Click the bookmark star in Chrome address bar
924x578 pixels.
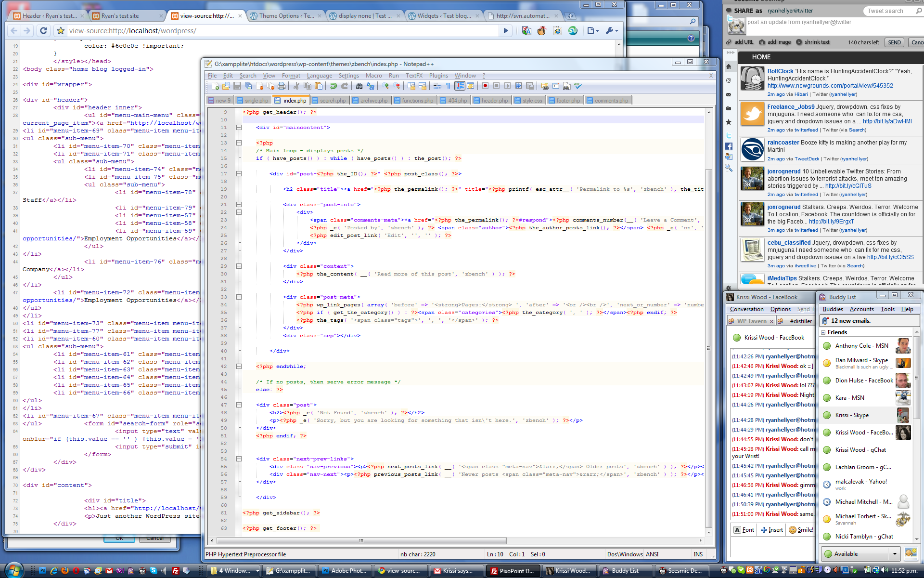pyautogui.click(x=61, y=31)
